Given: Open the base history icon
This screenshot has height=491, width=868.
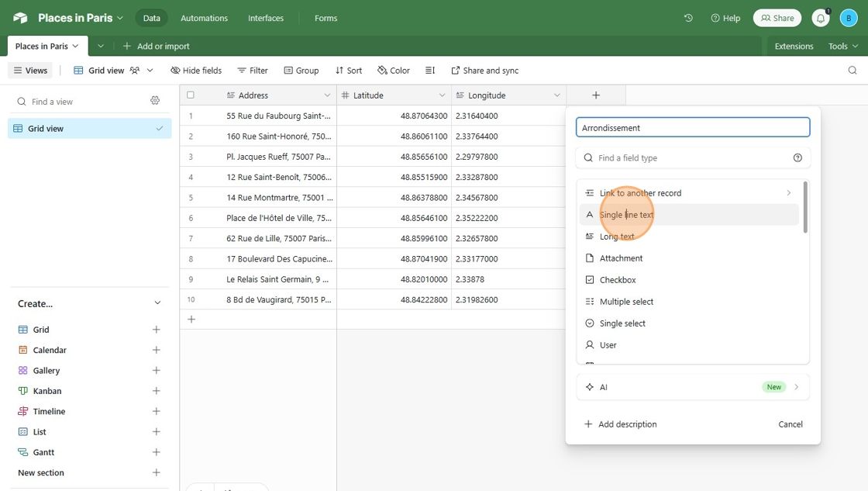Looking at the screenshot, I should [x=687, y=18].
